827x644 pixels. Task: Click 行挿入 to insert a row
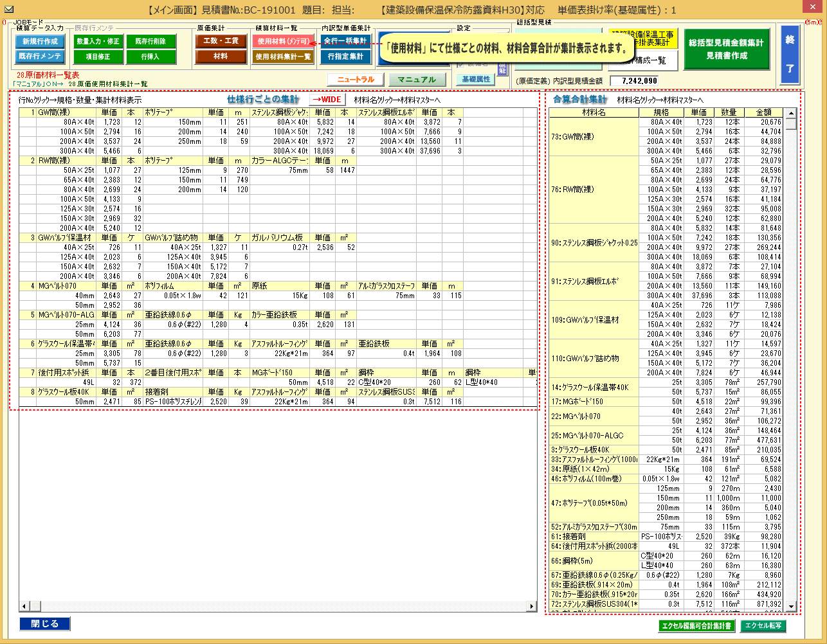click(x=150, y=57)
